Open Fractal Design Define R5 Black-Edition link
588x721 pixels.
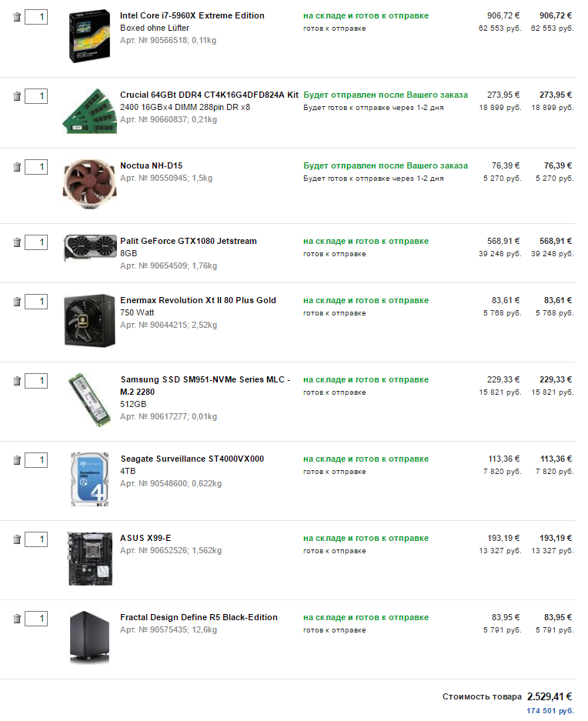tap(199, 617)
